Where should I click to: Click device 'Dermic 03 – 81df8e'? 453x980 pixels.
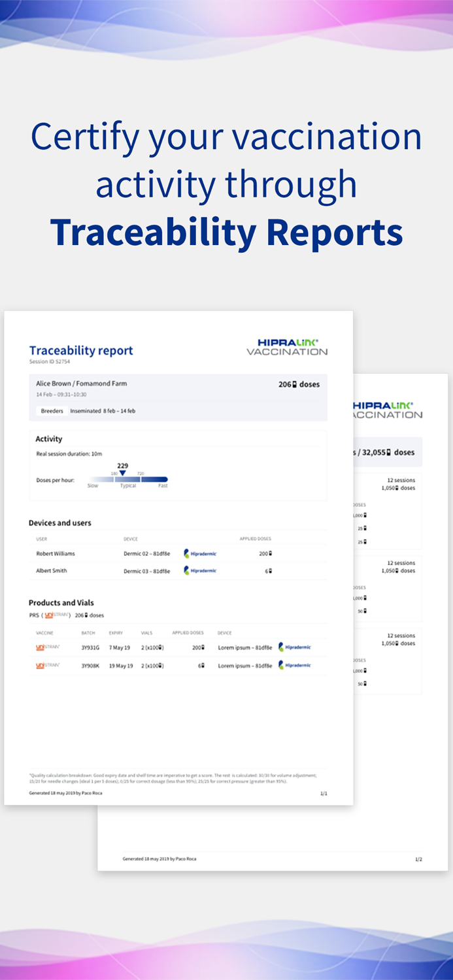click(147, 571)
